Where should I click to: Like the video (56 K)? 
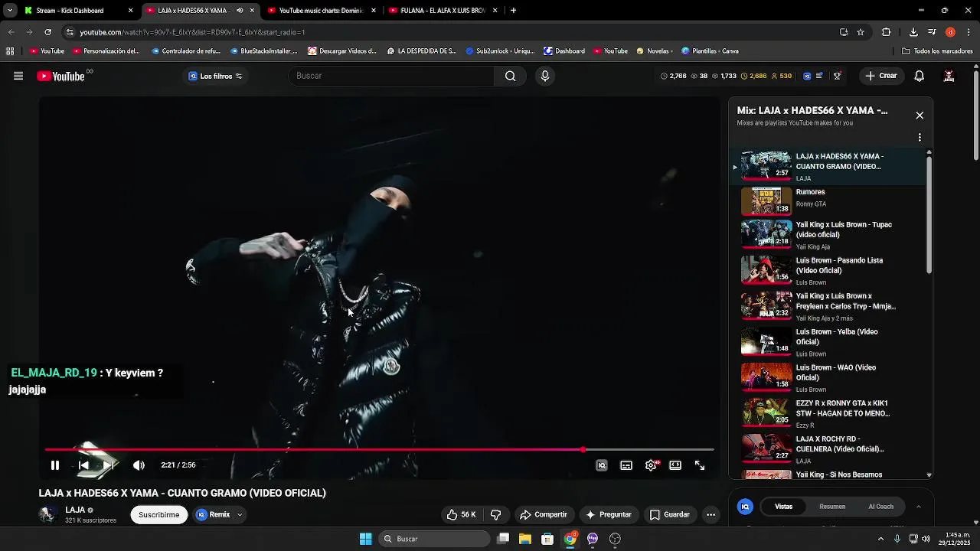pyautogui.click(x=461, y=515)
